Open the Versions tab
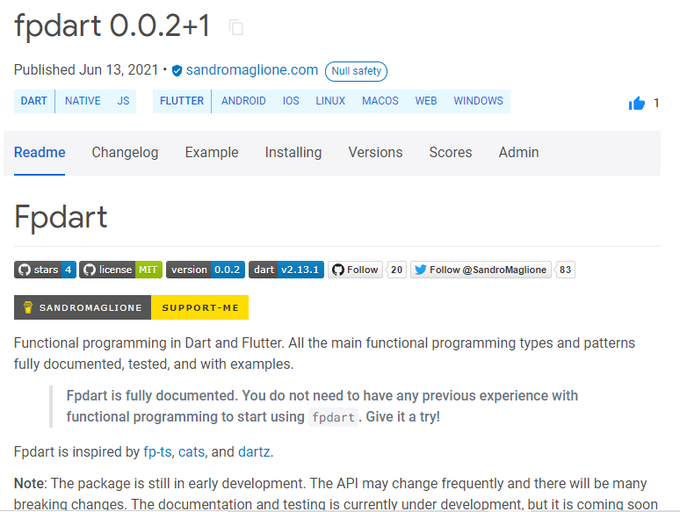Viewport: 680px width, 512px height. tap(376, 153)
